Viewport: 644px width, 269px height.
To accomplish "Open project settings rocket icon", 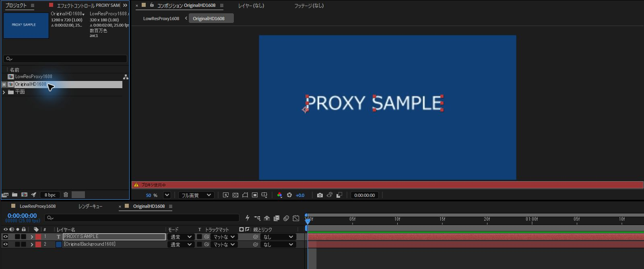I will tap(34, 195).
